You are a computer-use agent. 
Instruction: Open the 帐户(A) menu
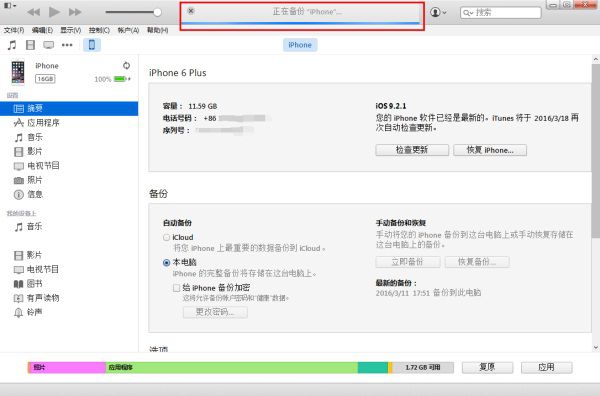coord(128,30)
